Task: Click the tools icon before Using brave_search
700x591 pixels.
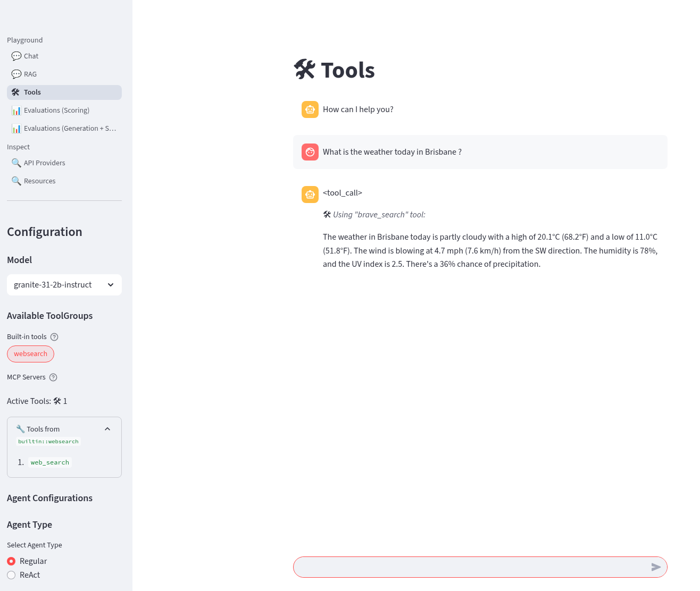Action: 327,215
